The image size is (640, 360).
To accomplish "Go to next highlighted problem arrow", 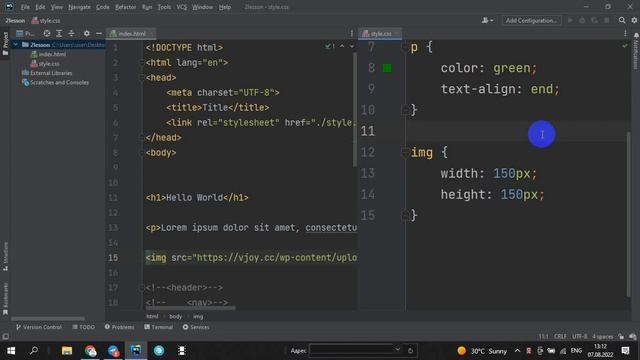I will [352, 46].
